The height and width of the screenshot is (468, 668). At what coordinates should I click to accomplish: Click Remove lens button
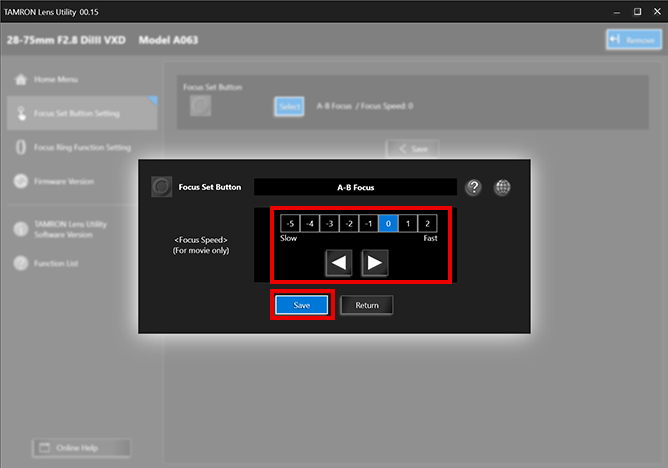[634, 40]
